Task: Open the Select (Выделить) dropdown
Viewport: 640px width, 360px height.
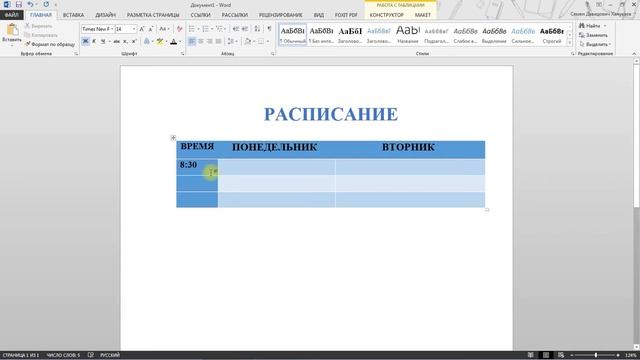Action: click(596, 44)
